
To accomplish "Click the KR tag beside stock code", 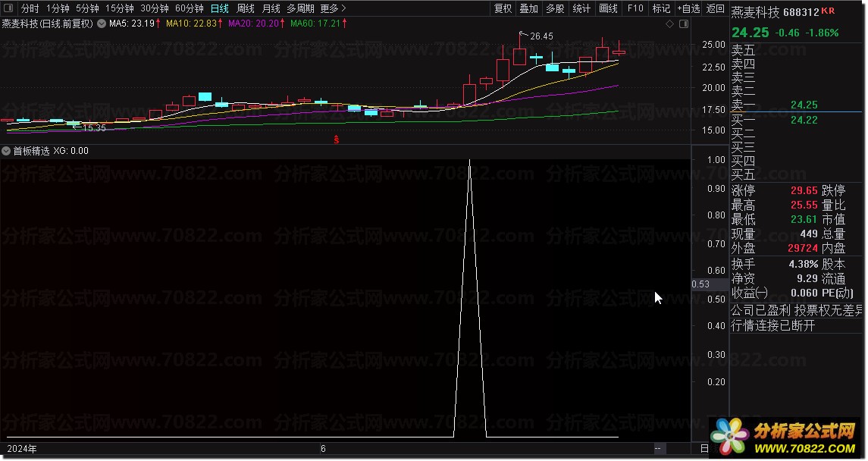I will [828, 11].
